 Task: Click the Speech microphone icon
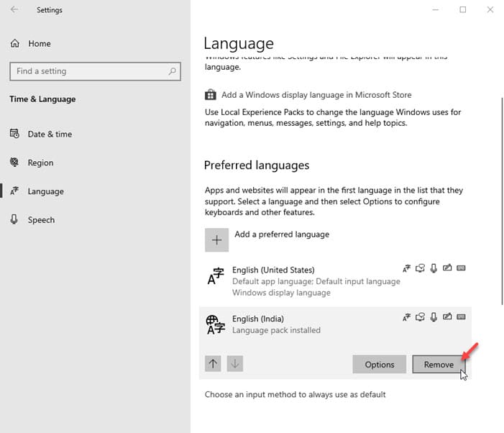[x=14, y=219]
